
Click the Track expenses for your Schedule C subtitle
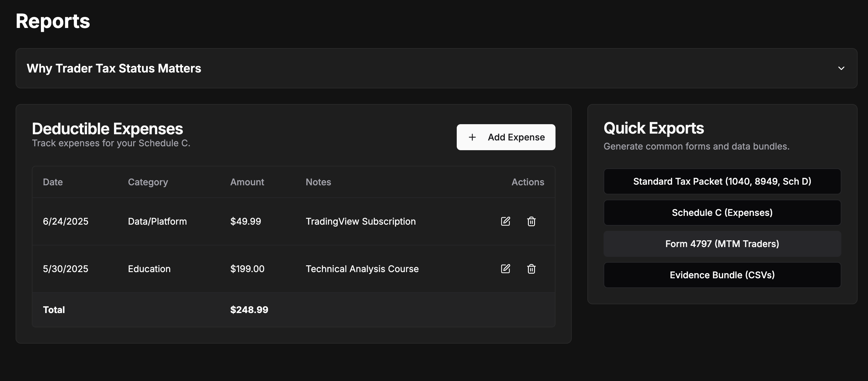coord(111,143)
